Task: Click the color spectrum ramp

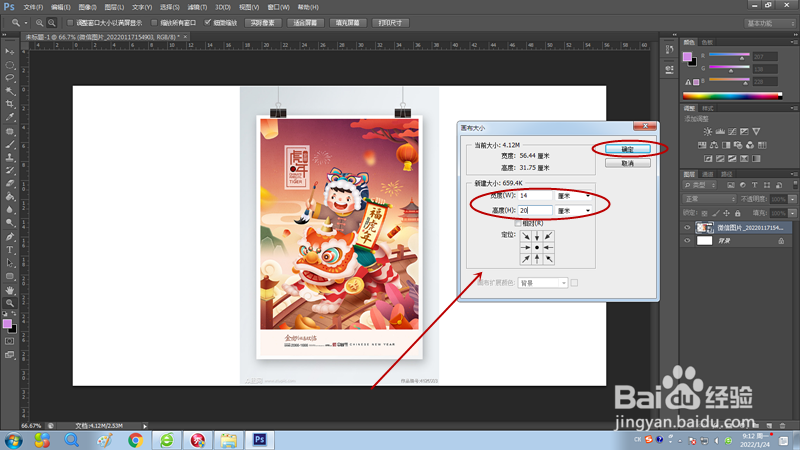Action: [x=732, y=96]
